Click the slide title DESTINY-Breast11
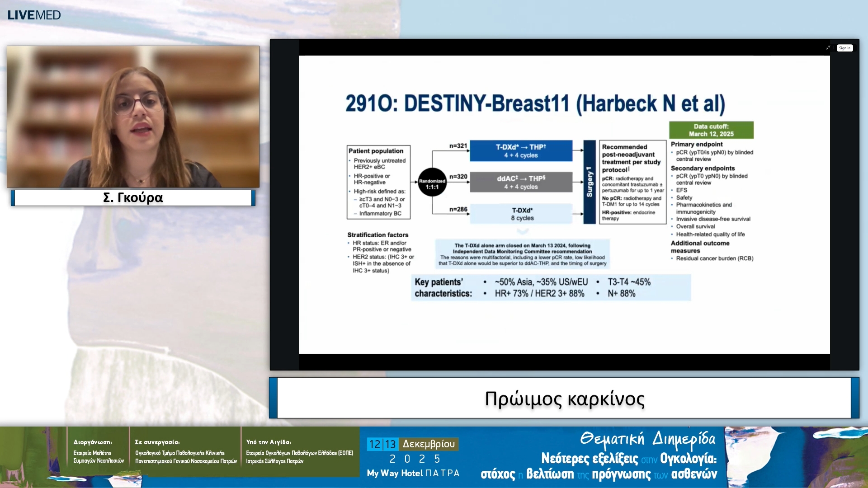The height and width of the screenshot is (488, 868). pos(535,103)
